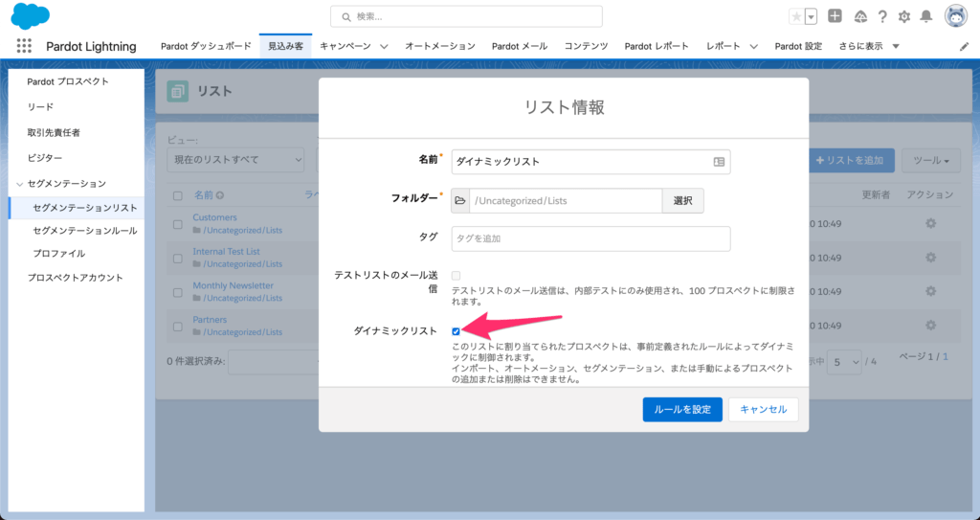This screenshot has height=520, width=980.
Task: Open the Pardot レポート tab
Action: (657, 46)
